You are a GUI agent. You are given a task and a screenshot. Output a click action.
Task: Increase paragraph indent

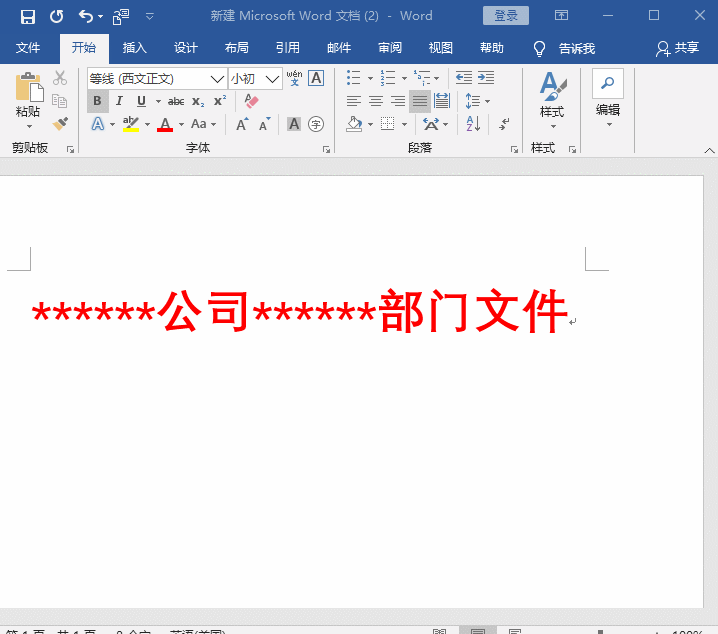(486, 78)
